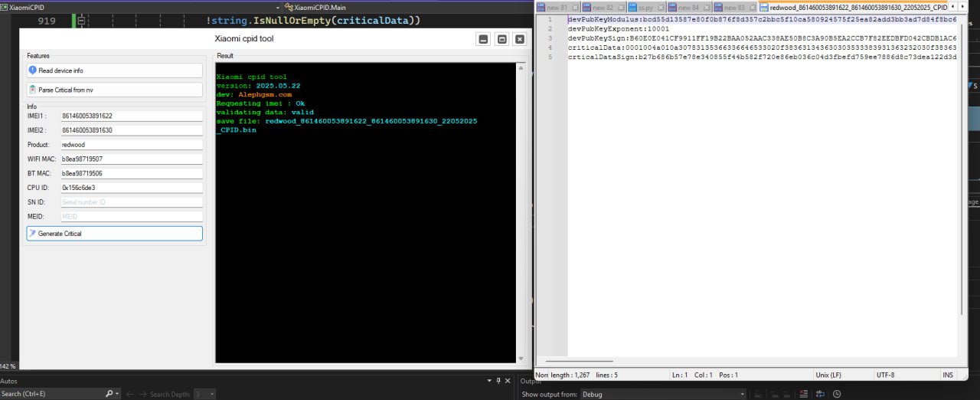Select the redwood CPID file tab in Notepad++
This screenshot has width=980, height=400.
[853, 7]
